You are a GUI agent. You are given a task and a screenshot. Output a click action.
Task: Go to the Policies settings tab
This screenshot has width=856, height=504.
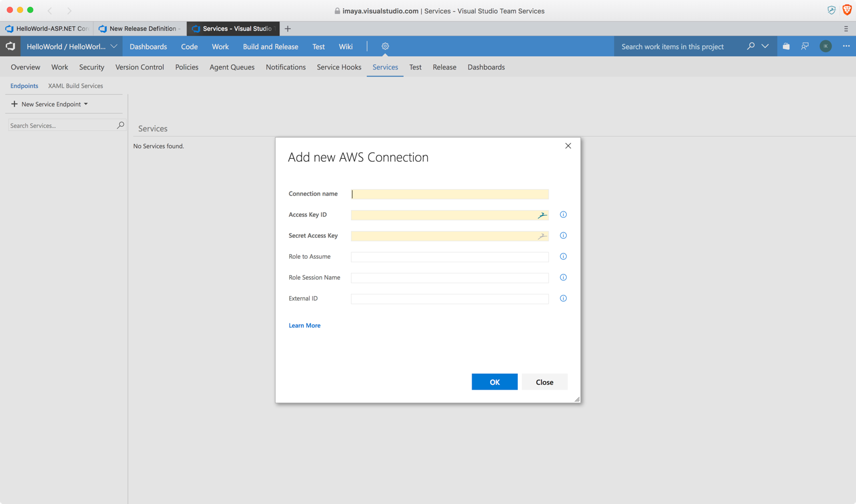click(x=187, y=67)
